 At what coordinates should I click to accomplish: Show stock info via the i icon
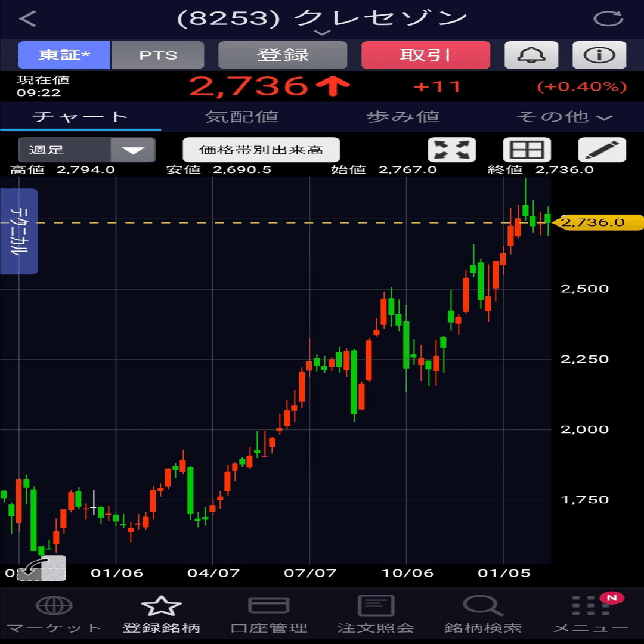[599, 55]
